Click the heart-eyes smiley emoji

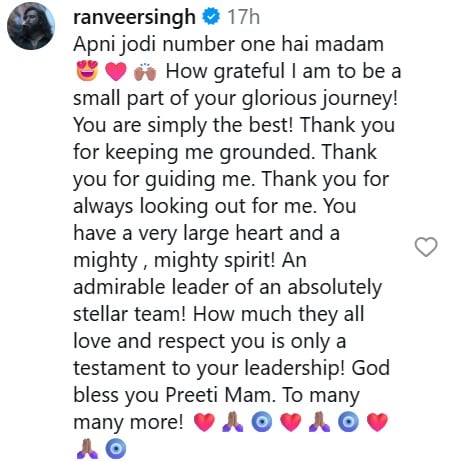(x=87, y=71)
